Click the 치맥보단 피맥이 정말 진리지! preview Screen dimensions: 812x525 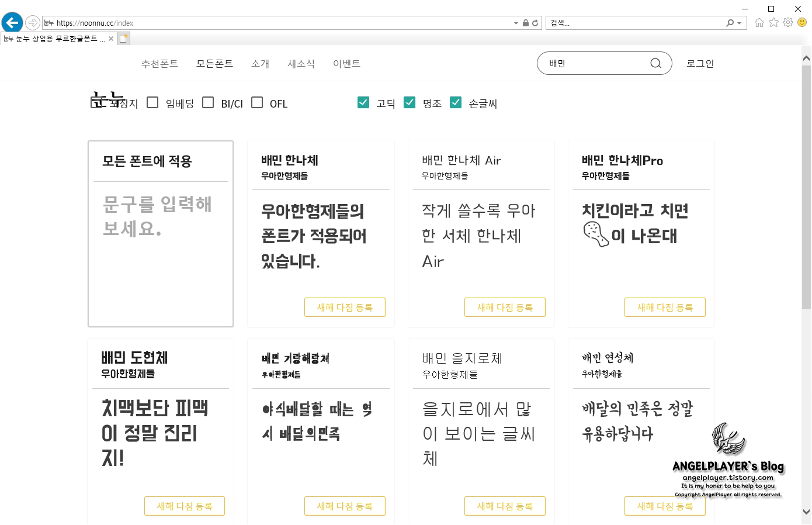tap(155, 433)
